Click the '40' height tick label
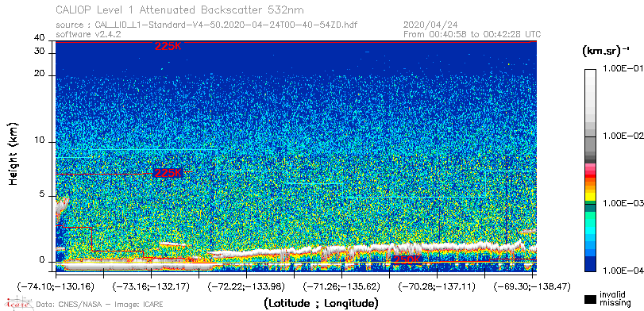The image size is (644, 311). [40, 38]
